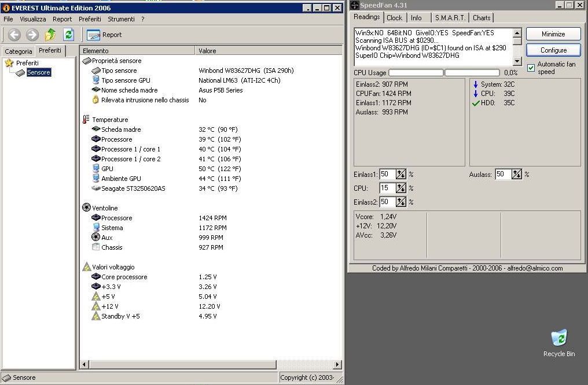Adjust the Einlass2 speed spinner arrows
The width and height of the screenshot is (588, 385).
coord(401,202)
